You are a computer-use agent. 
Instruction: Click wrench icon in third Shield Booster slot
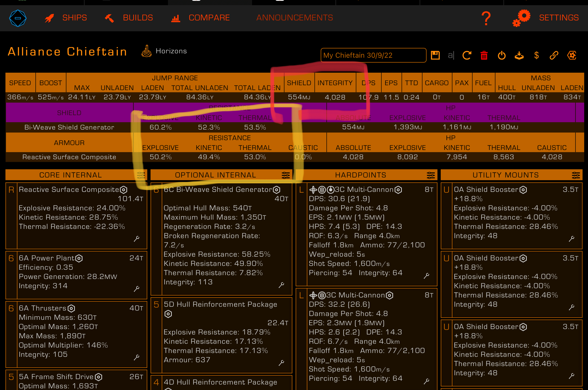point(572,376)
